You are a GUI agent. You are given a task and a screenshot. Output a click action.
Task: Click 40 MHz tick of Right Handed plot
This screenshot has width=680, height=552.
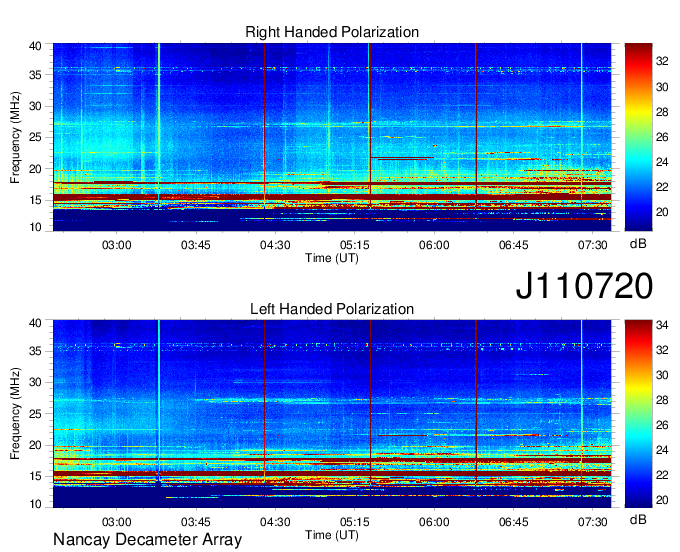click(x=35, y=46)
